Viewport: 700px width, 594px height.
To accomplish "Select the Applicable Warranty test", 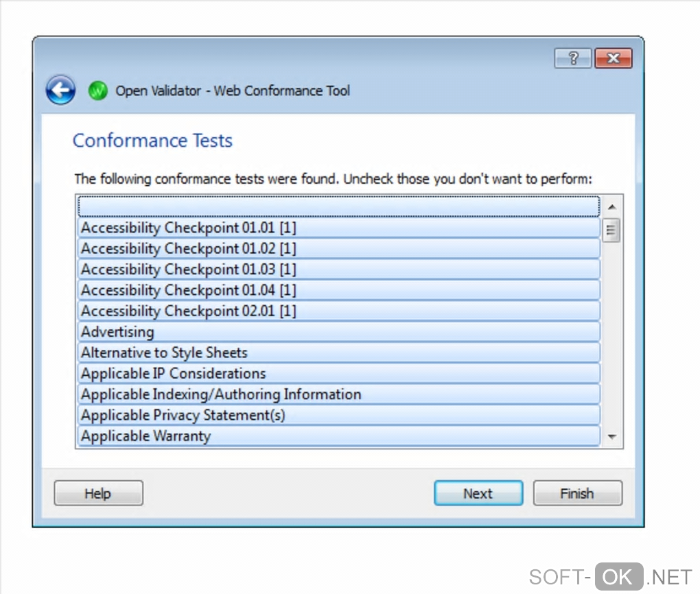I will click(146, 436).
